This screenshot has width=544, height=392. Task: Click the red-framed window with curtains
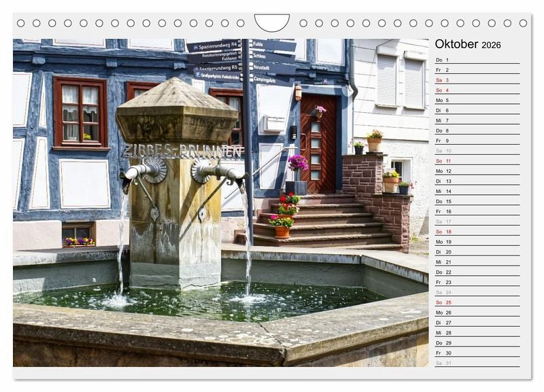click(x=80, y=112)
